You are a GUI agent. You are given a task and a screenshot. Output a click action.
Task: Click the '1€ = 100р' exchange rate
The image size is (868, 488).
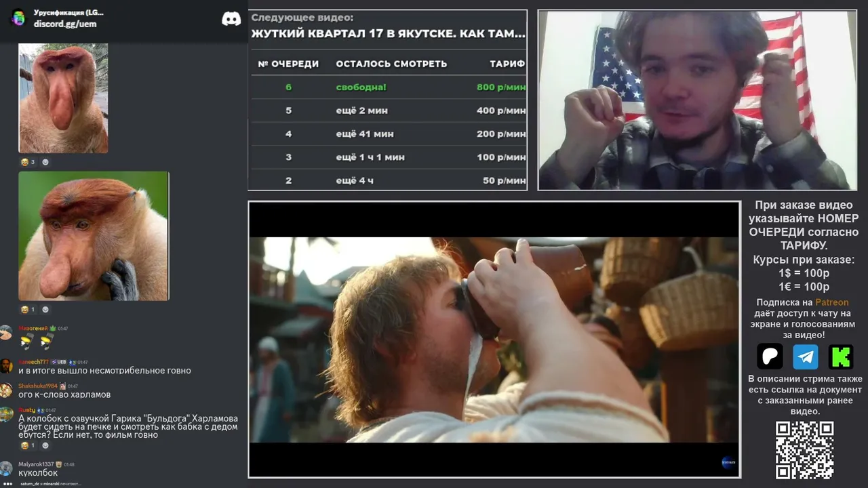pyautogui.click(x=804, y=287)
